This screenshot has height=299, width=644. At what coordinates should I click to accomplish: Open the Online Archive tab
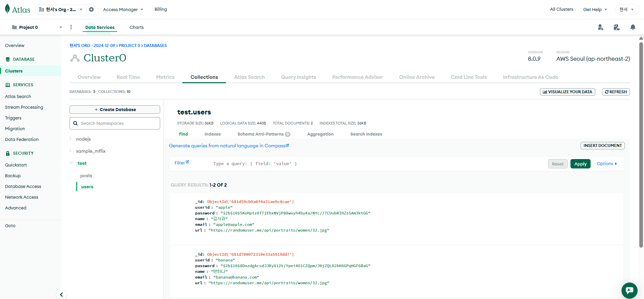pos(417,77)
